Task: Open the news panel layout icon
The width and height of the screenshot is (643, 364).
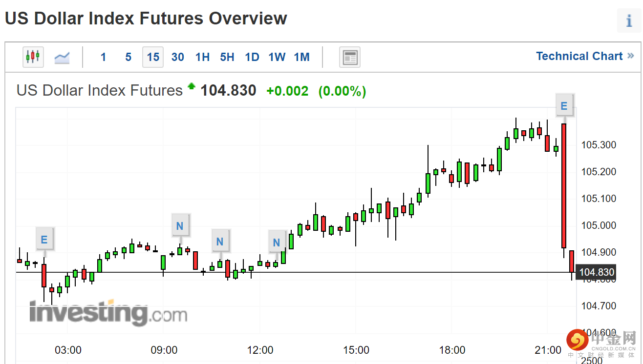Action: [x=350, y=57]
